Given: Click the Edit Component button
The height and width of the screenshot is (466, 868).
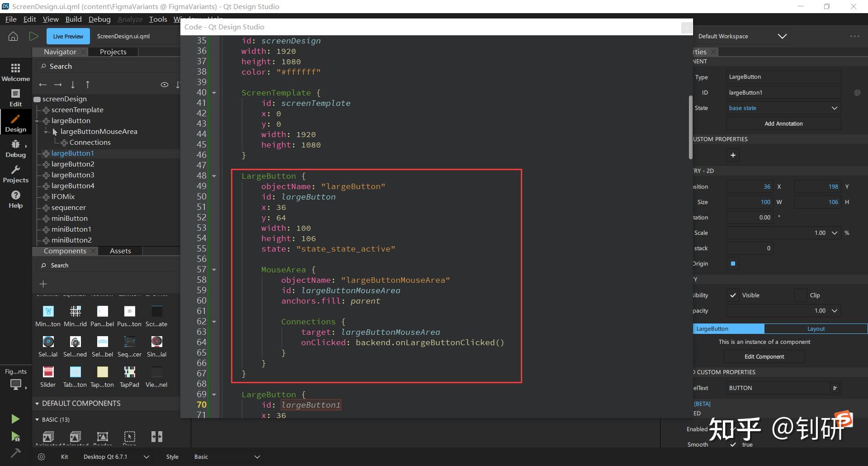Looking at the screenshot, I should pyautogui.click(x=764, y=357).
